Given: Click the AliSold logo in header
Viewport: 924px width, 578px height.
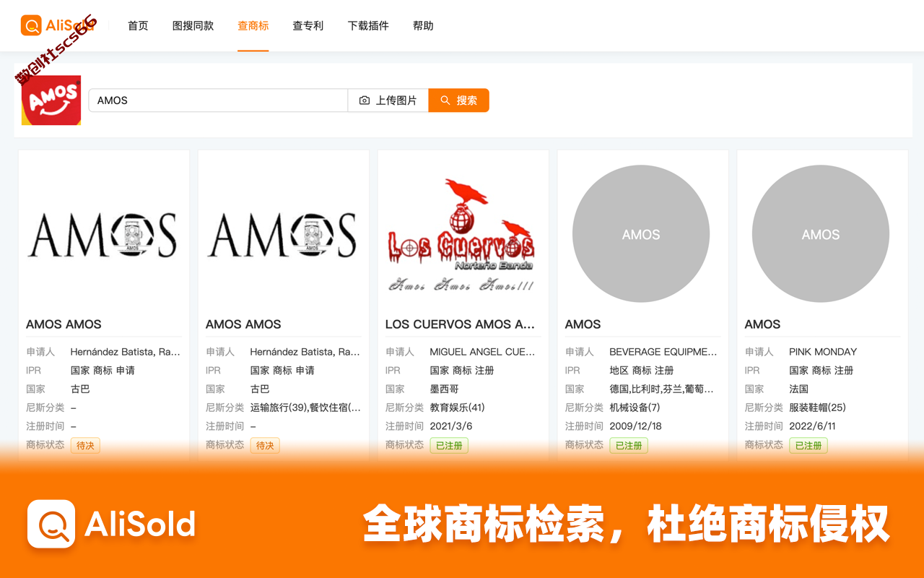Looking at the screenshot, I should click(x=58, y=25).
